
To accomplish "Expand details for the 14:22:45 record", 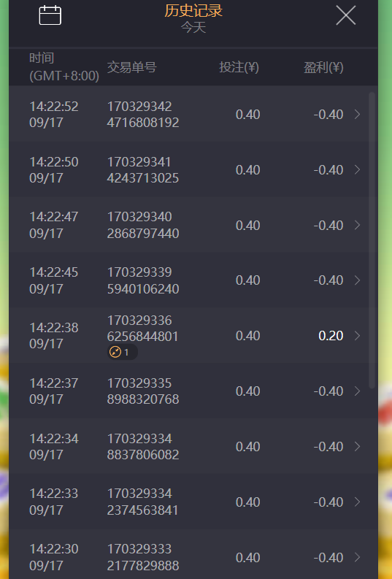I will [x=357, y=280].
